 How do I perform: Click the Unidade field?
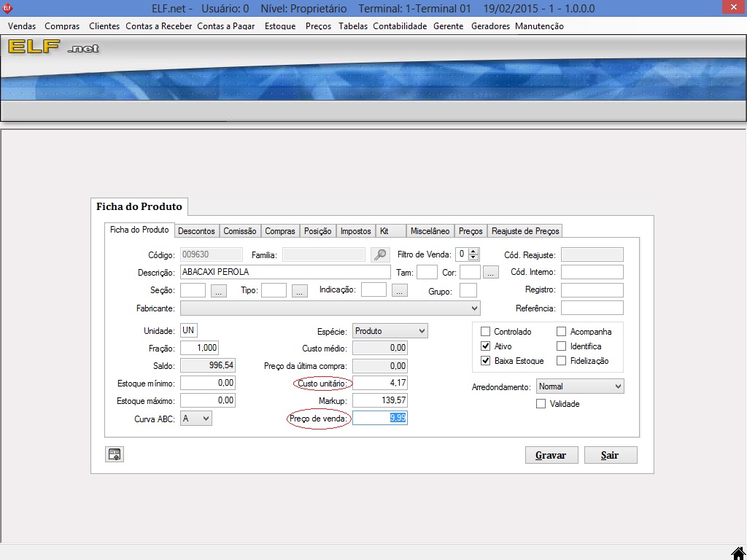click(x=189, y=330)
